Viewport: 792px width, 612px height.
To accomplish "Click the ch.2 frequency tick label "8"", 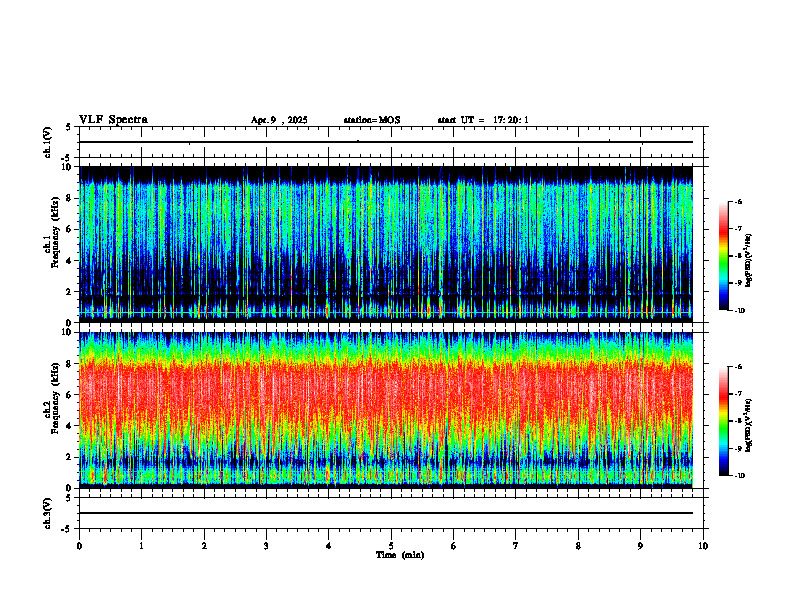I will [x=71, y=364].
